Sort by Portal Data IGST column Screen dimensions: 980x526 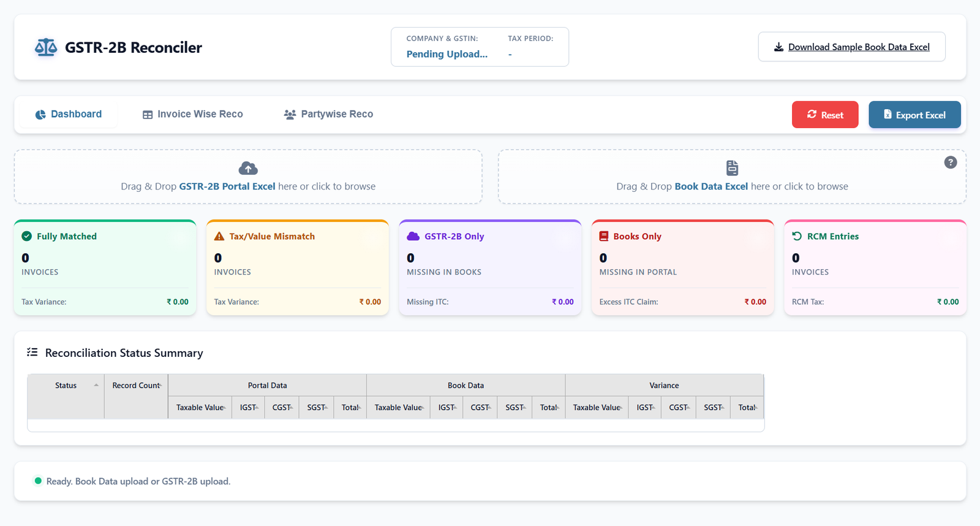coord(248,408)
